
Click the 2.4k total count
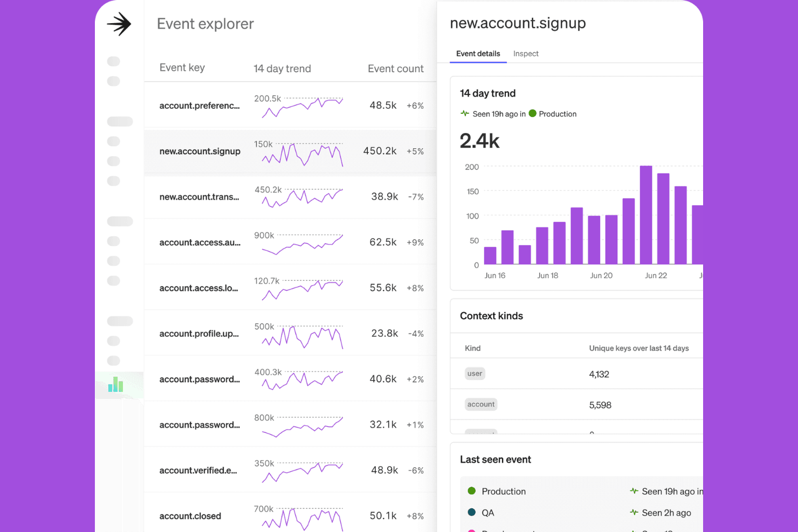click(x=479, y=141)
